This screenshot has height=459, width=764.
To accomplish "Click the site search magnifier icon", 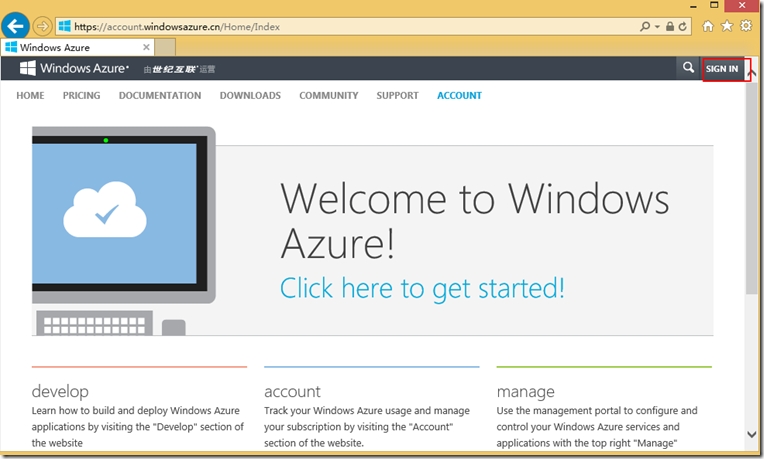I will (688, 68).
